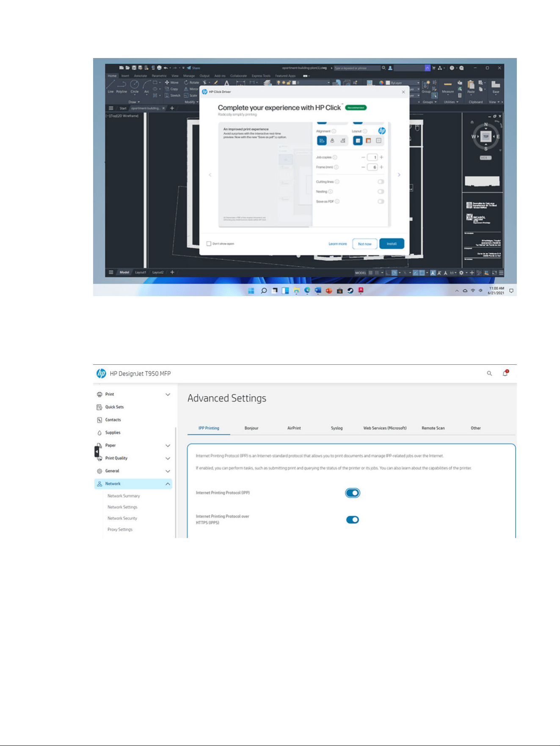Choose the Copy command in Modify panel
Viewport: 560px width, 746px height.
click(171, 89)
